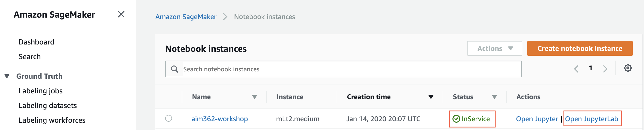Open Dashboard in the sidebar
Image resolution: width=644 pixels, height=130 pixels.
point(36,42)
